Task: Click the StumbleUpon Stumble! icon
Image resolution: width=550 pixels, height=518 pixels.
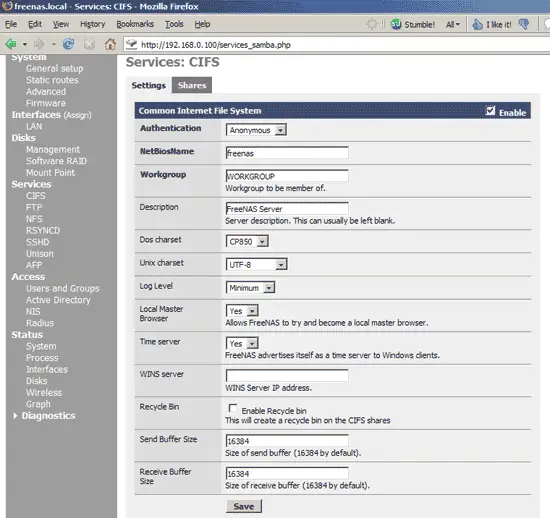Action: pyautogui.click(x=396, y=24)
